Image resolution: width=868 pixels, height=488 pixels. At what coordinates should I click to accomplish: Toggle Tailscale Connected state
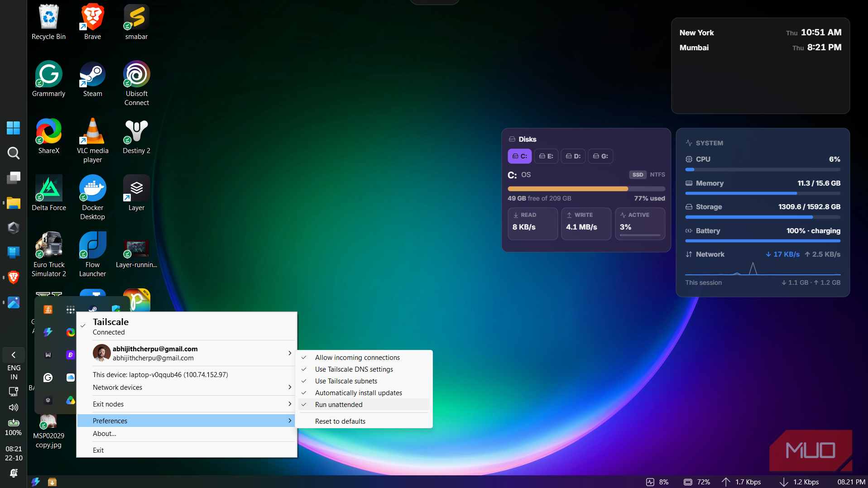tap(187, 326)
